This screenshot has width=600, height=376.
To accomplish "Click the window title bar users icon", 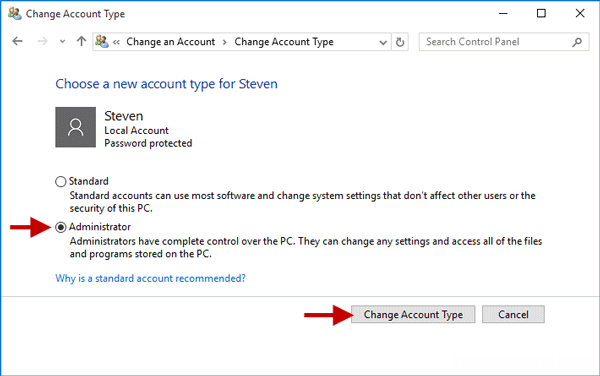I will [15, 13].
